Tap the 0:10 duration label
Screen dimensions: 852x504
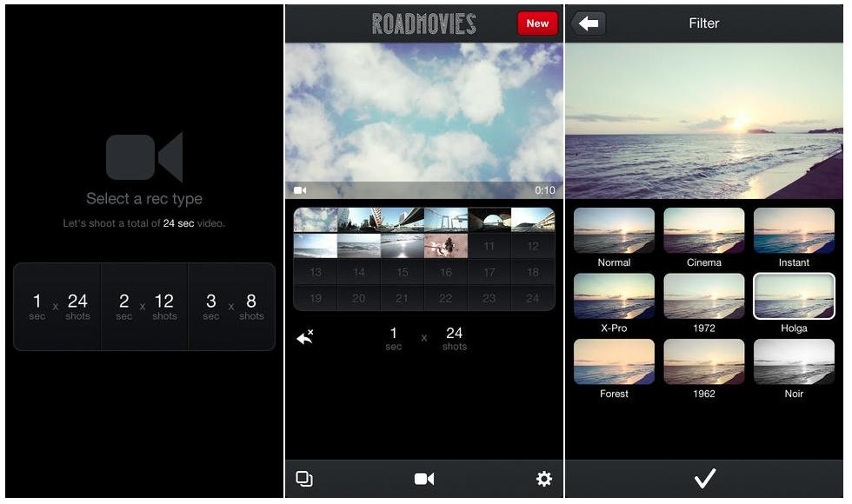point(545,190)
